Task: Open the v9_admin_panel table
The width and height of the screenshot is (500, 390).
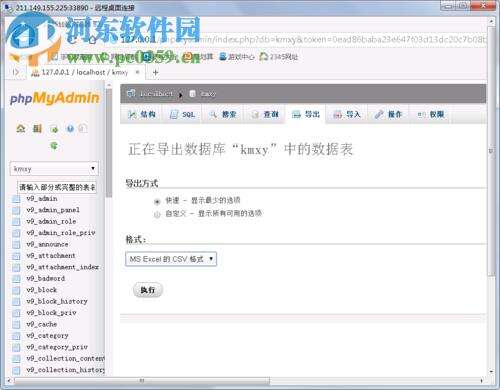Action: point(53,210)
